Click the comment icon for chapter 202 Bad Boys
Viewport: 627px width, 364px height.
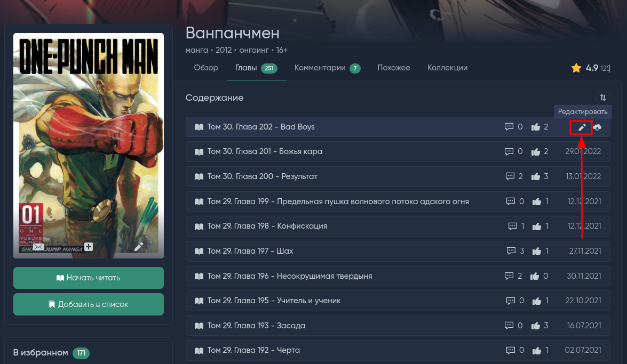tap(509, 127)
